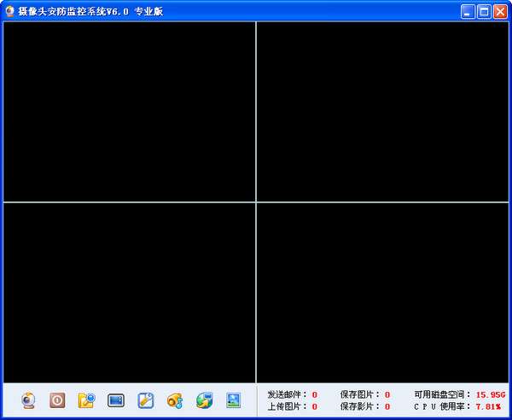This screenshot has height=420, width=512.
Task: Select the bottom-left camera view pane
Action: tap(130, 293)
